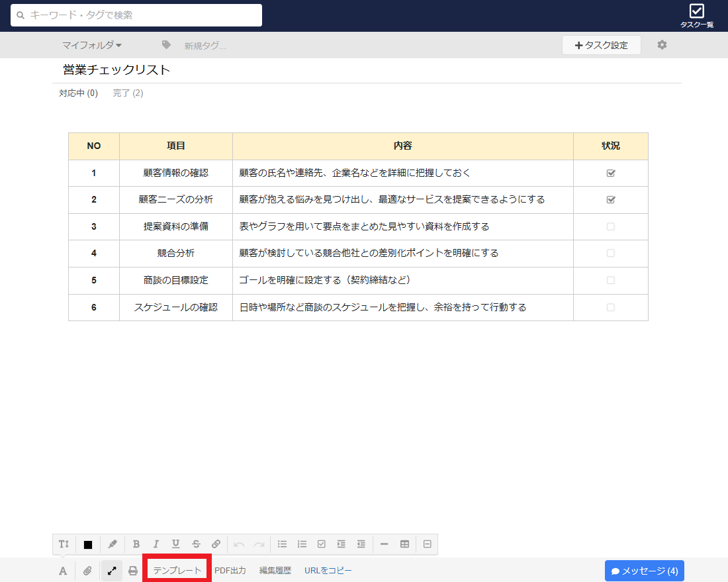Open the bulleted list options
Viewport: 728px width, 582px height.
[281, 544]
